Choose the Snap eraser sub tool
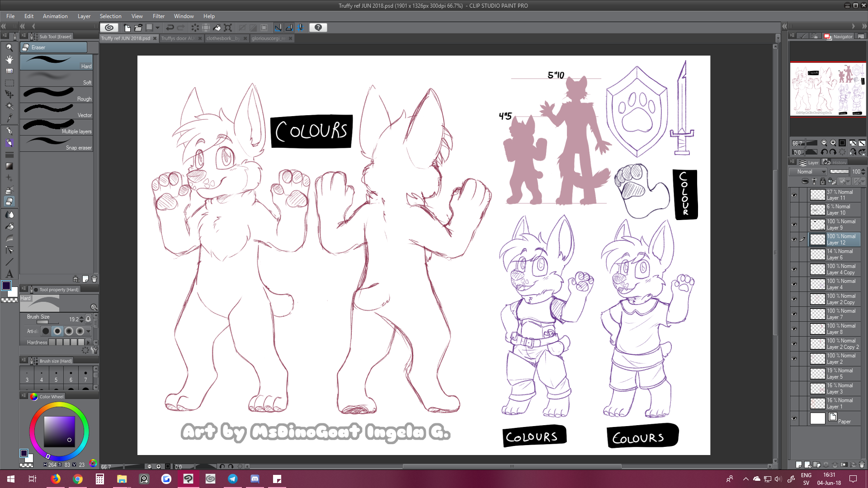 point(57,144)
